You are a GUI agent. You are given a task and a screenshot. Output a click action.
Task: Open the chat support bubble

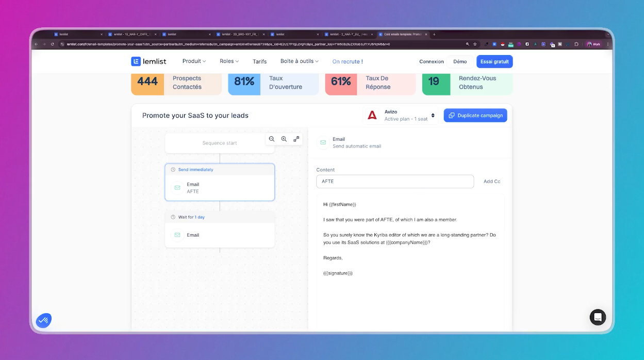[x=598, y=317]
